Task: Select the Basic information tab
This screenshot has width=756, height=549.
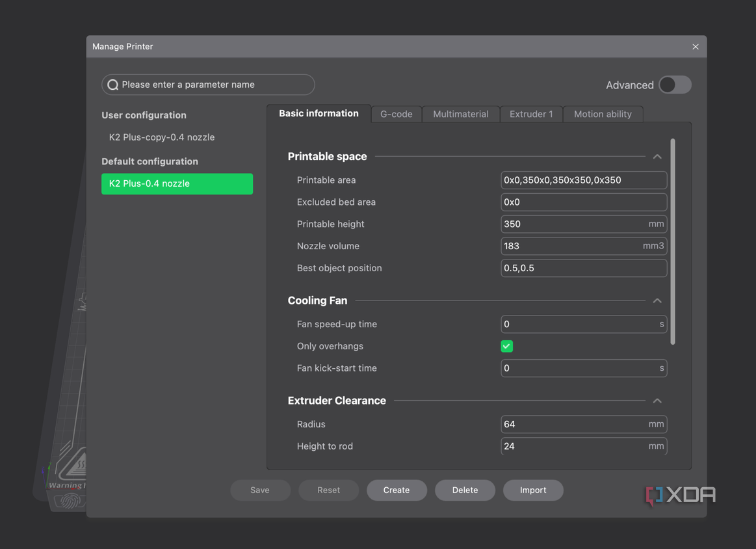Action: tap(319, 113)
